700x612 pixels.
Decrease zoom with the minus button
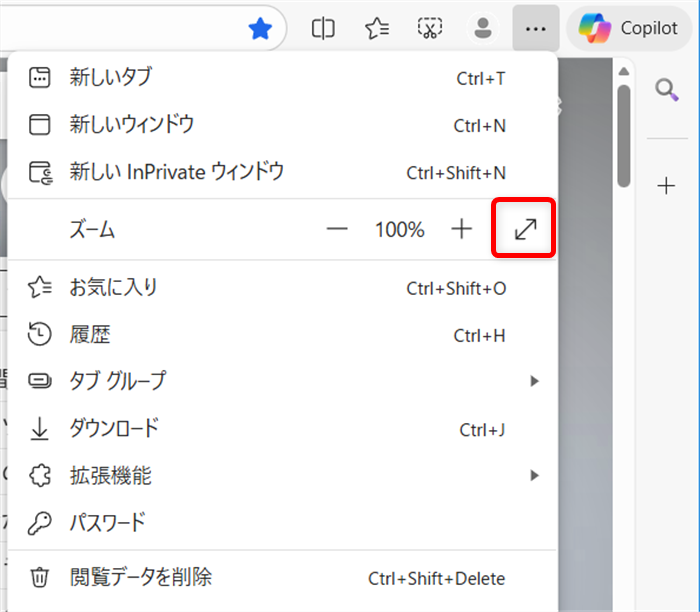point(337,229)
